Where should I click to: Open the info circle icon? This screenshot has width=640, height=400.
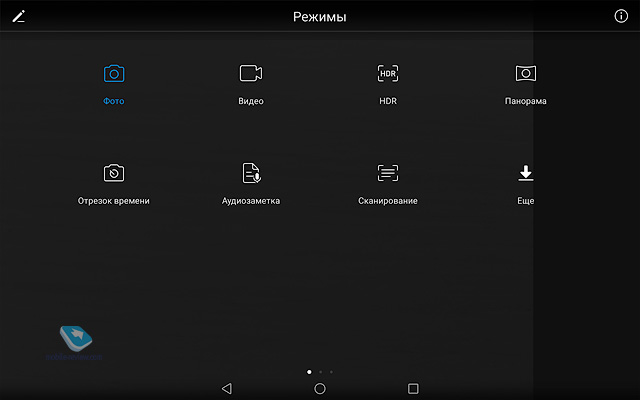pyautogui.click(x=621, y=17)
